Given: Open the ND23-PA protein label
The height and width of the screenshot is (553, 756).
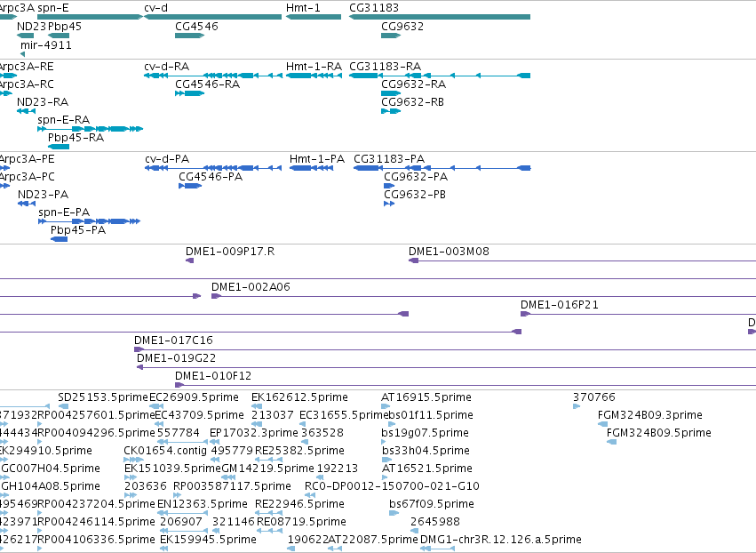Looking at the screenshot, I should (43, 195).
